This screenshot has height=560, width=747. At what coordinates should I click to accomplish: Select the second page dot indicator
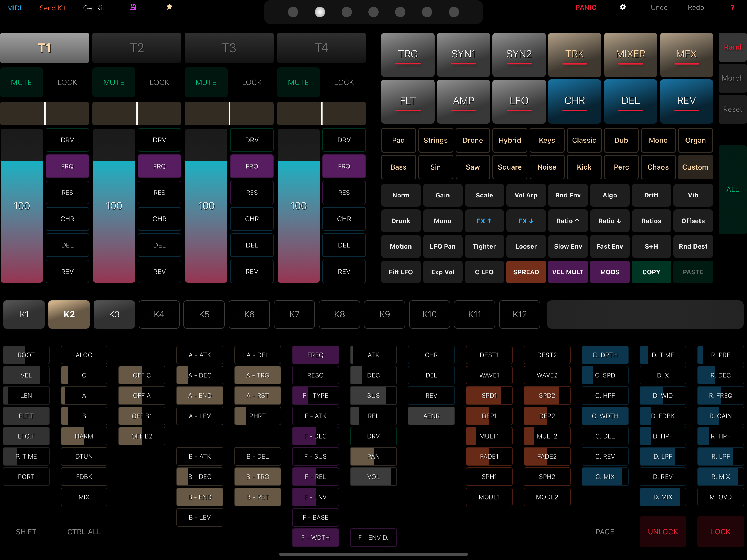point(320,12)
